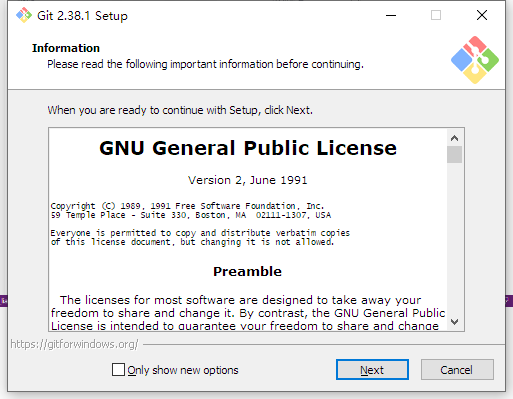Click 'When you are ready to continue' text
513x399 pixels.
(180, 110)
